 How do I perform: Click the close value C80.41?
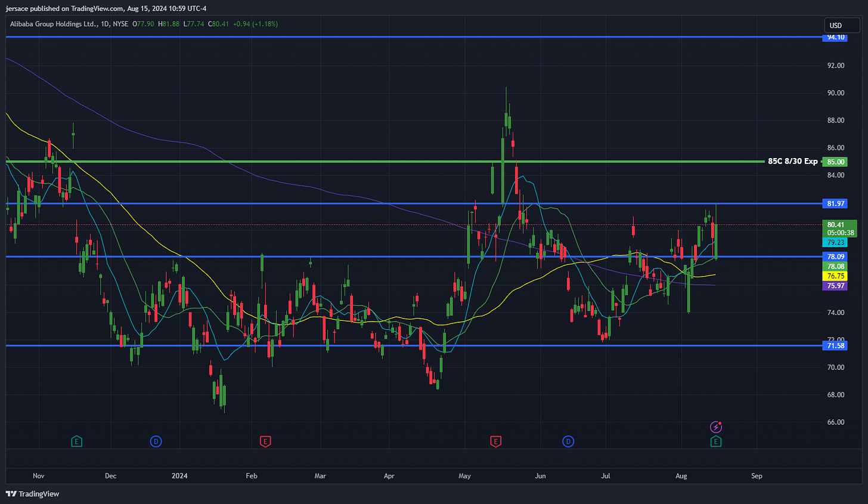[x=218, y=24]
